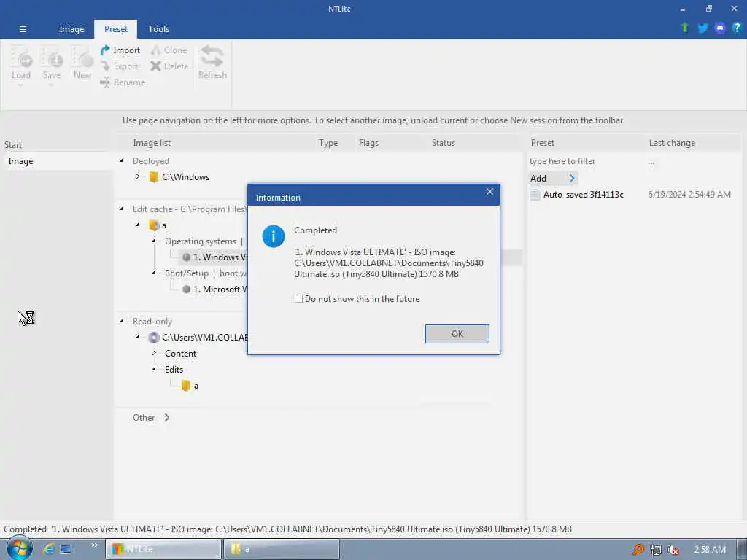Viewport: 747px width, 560px height.
Task: Close the Information dialog with X
Action: point(489,192)
